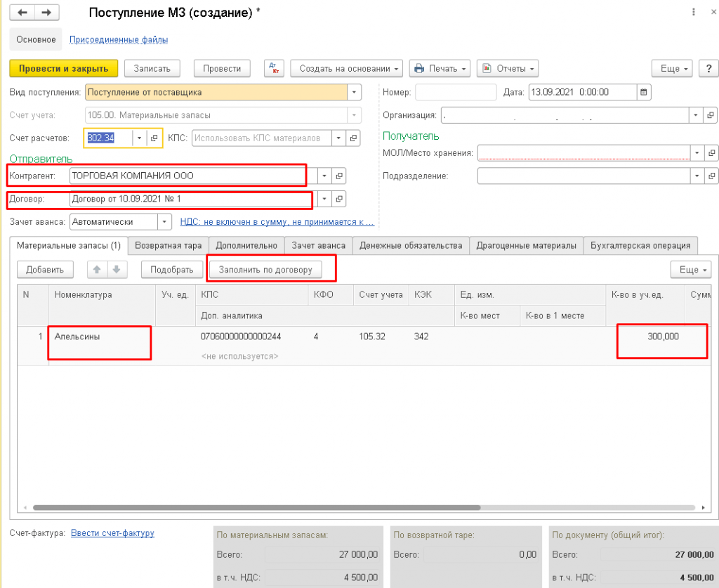Move row up with arrow icon

coord(97,269)
